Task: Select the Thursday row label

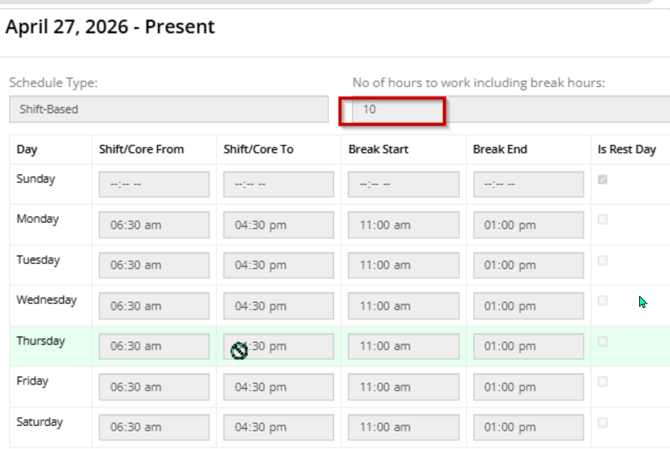Action: click(x=41, y=341)
